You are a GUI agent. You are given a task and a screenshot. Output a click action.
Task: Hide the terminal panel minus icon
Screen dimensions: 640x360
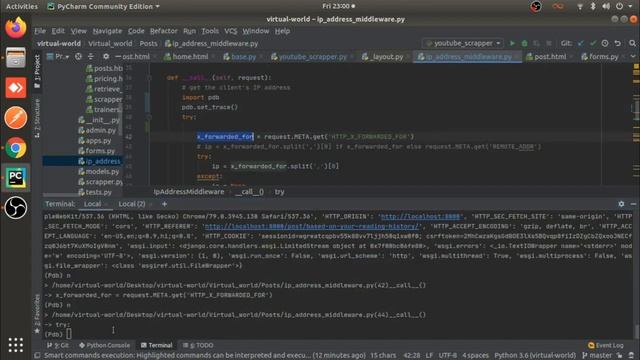click(633, 204)
